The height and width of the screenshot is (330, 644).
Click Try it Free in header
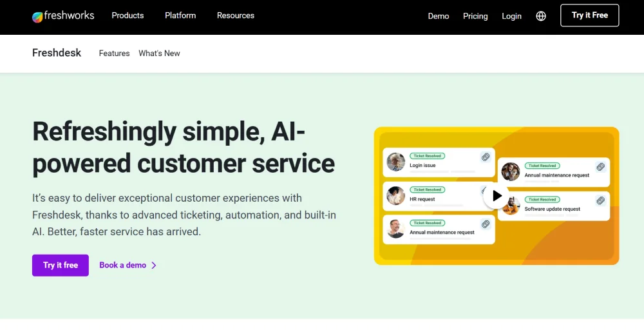[x=589, y=15]
